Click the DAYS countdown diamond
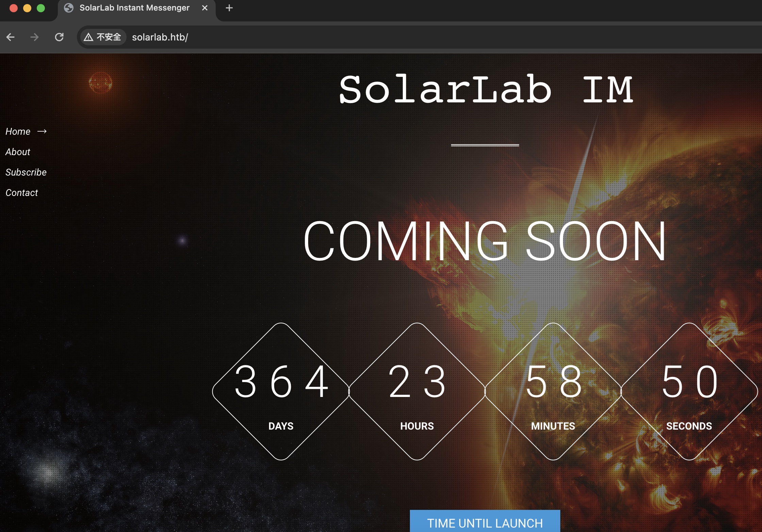Screen dimensions: 762x532 tap(281, 391)
